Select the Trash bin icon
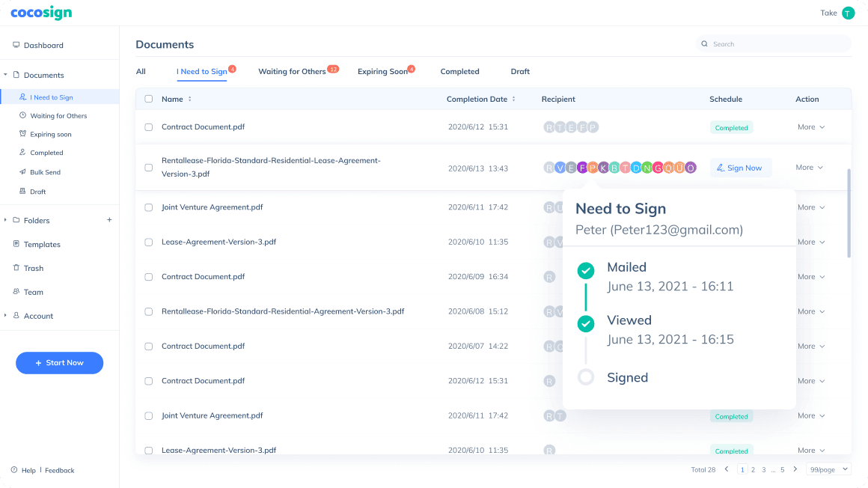The image size is (868, 488). 16,268
